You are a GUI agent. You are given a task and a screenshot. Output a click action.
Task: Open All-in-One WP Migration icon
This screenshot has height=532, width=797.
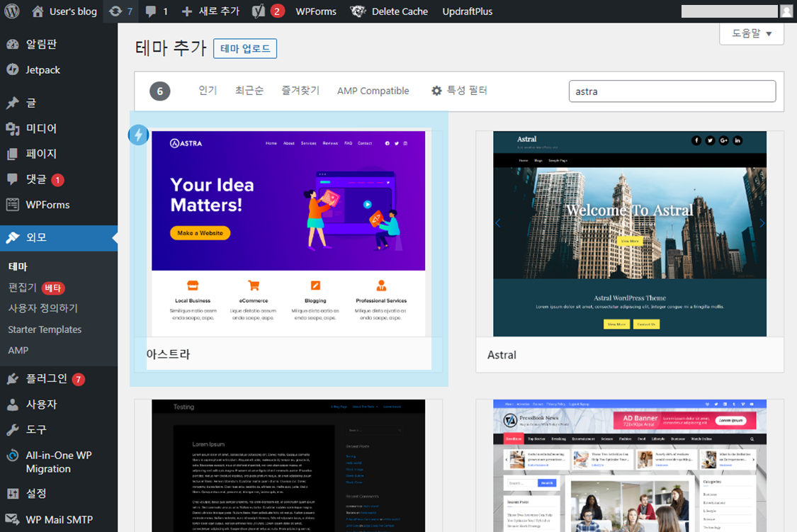coord(13,455)
